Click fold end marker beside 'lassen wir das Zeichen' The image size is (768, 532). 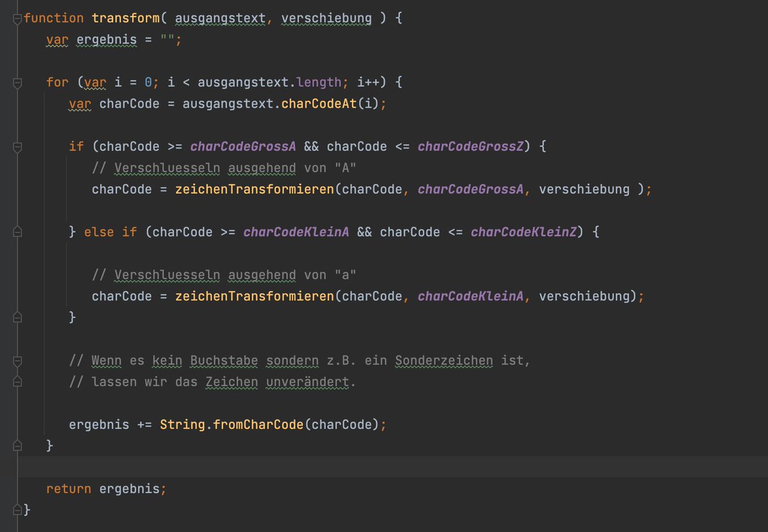[x=18, y=382]
